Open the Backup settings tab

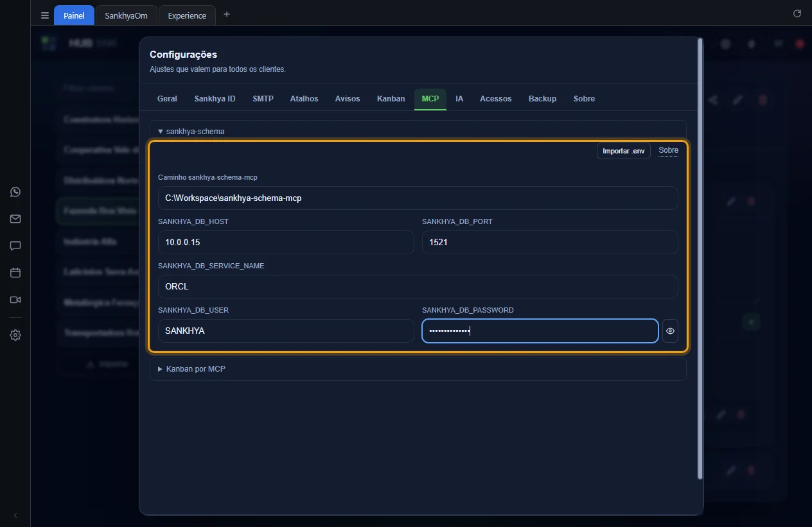[x=542, y=99]
